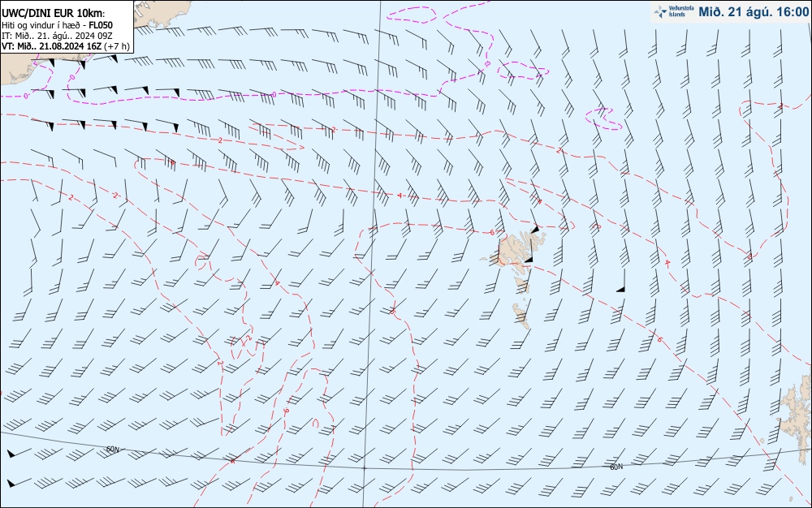Click the 60N label east of meridian line
Screen dimensions: 812x508
click(616, 467)
